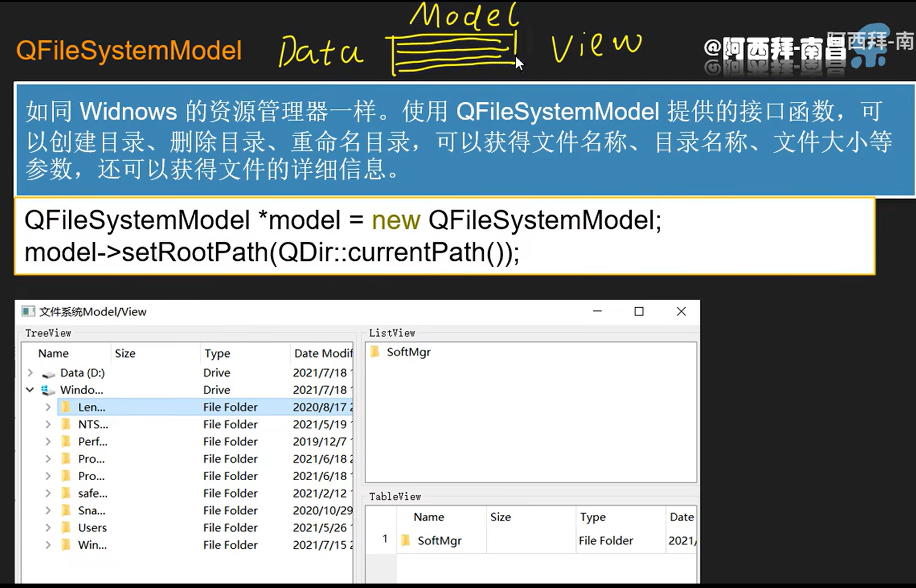
Task: Select row number 1 header in TableView
Action: (x=385, y=539)
